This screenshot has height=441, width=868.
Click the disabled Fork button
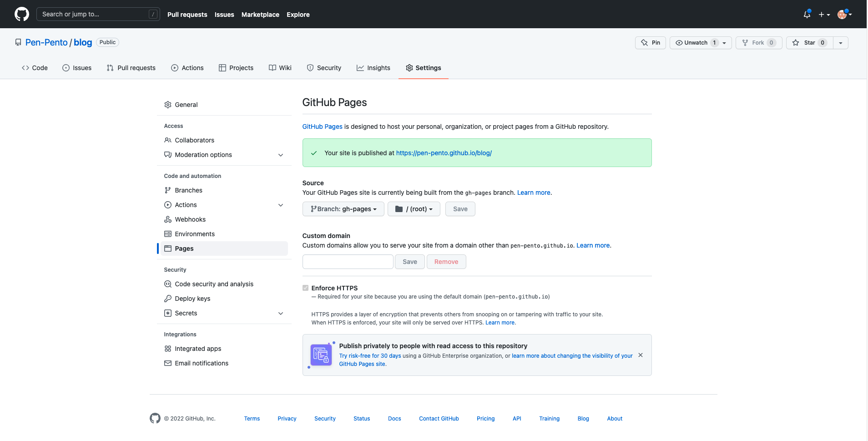pyautogui.click(x=759, y=43)
